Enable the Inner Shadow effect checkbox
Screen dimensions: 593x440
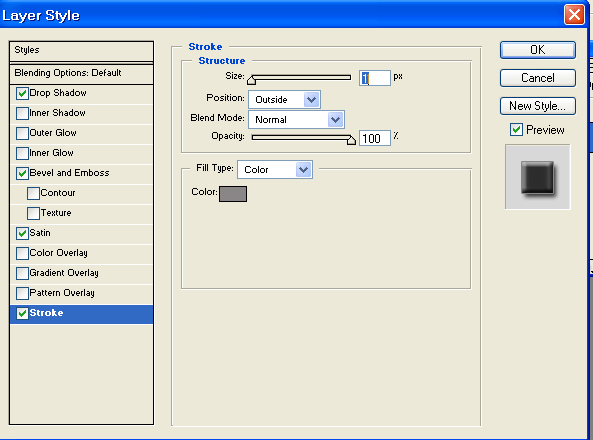(x=22, y=113)
